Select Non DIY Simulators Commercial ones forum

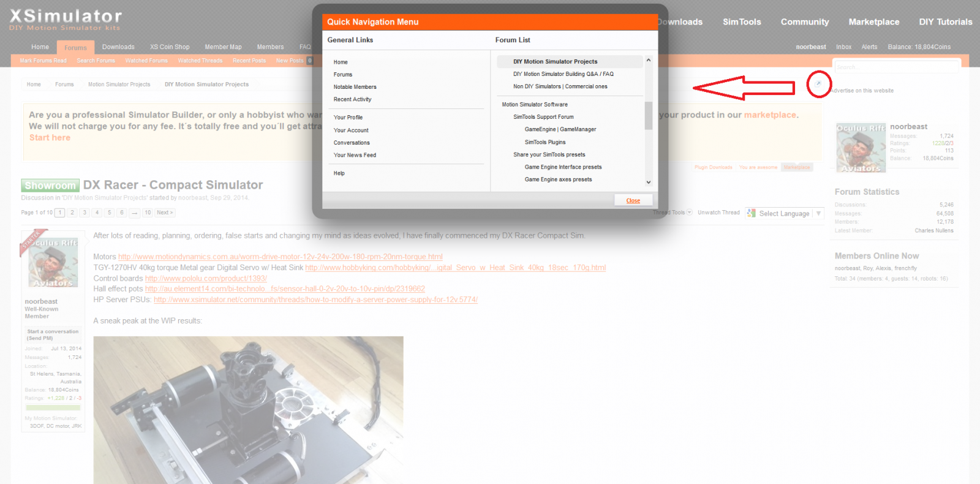click(560, 86)
